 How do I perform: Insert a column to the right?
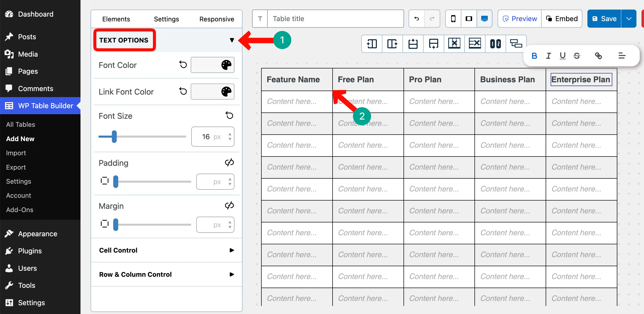point(392,44)
